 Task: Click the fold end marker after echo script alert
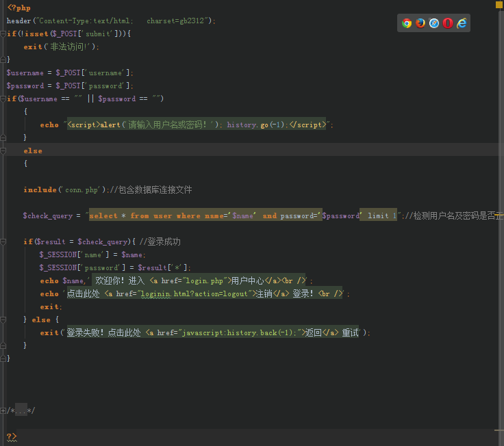[3, 137]
